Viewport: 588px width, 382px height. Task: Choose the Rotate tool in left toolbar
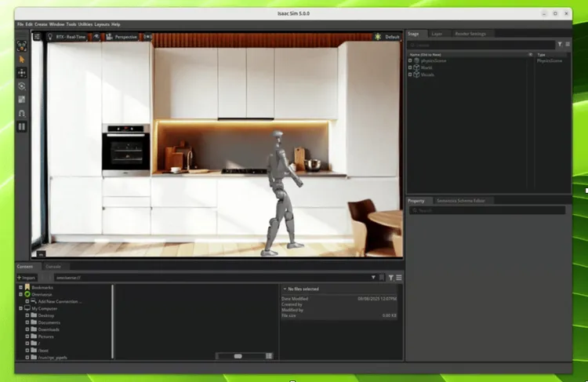22,85
